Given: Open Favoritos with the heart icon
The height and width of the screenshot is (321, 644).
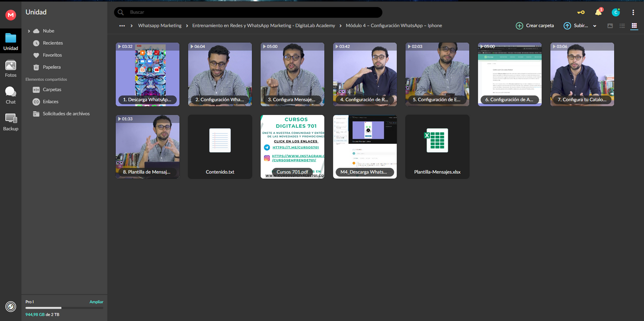Looking at the screenshot, I should 36,55.
